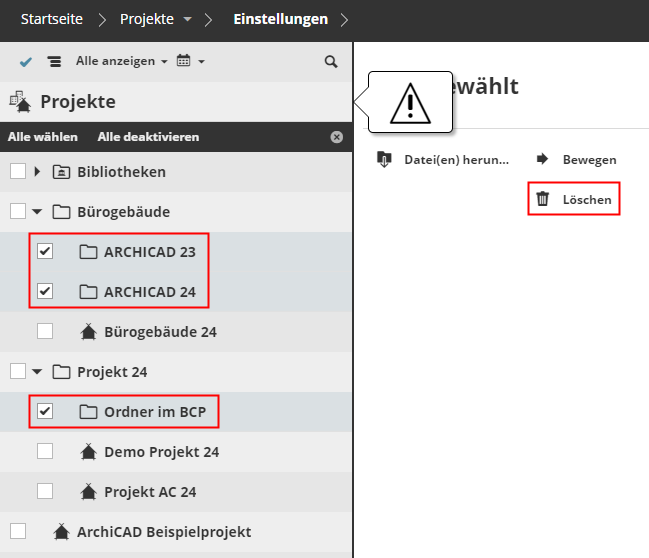
Task: Click Alle deaktivieren button
Action: pos(148,137)
